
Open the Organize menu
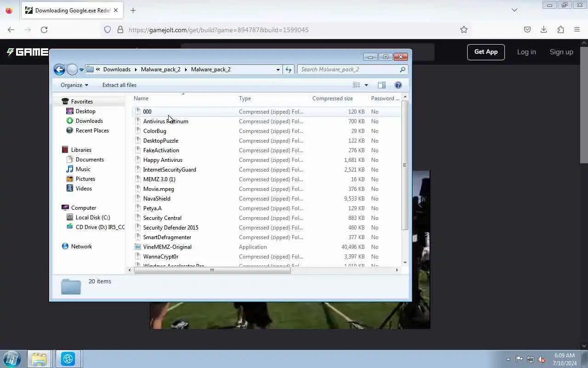(x=74, y=85)
